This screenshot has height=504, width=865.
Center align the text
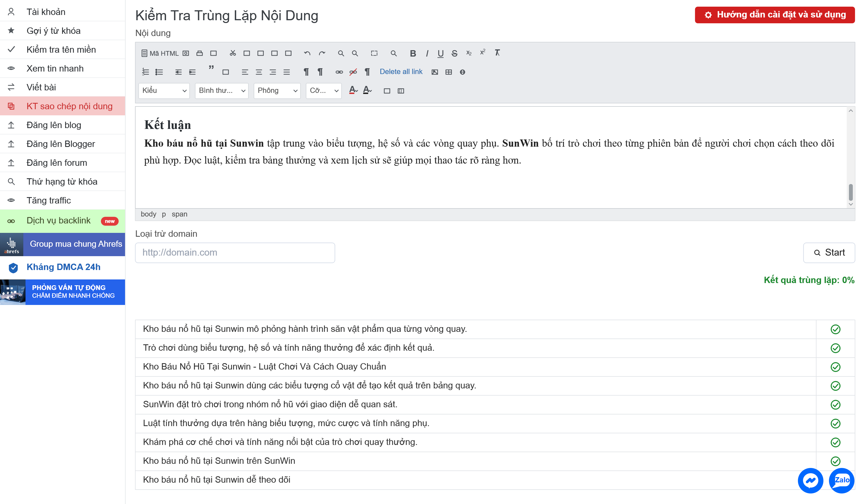click(259, 72)
